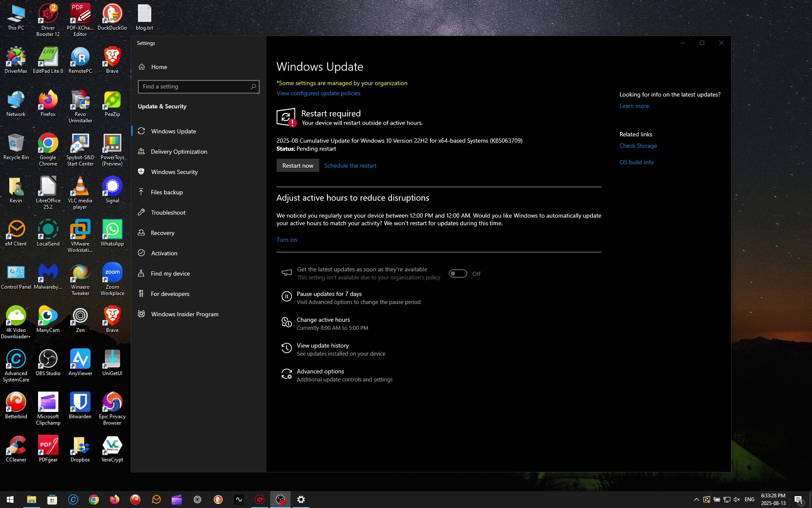
Task: Click the Change active hours clock icon
Action: tap(286, 323)
